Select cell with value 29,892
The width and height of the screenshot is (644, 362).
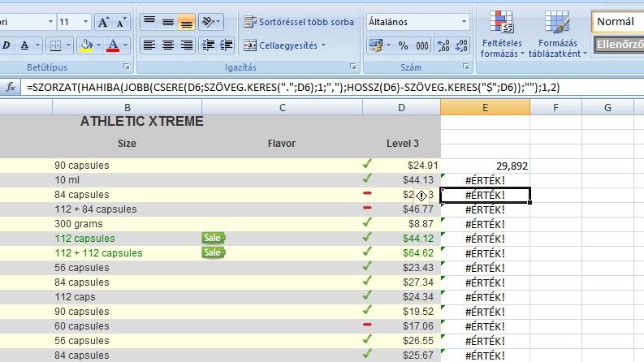(485, 166)
